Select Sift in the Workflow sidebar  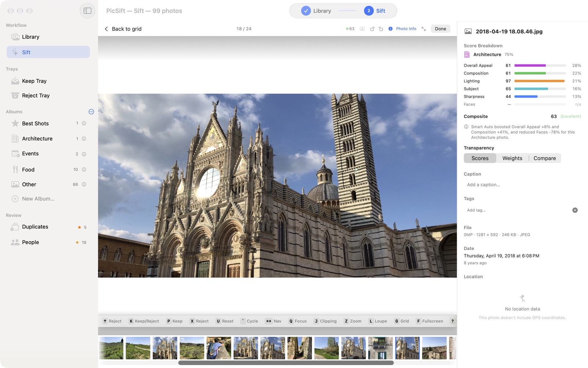[x=48, y=52]
